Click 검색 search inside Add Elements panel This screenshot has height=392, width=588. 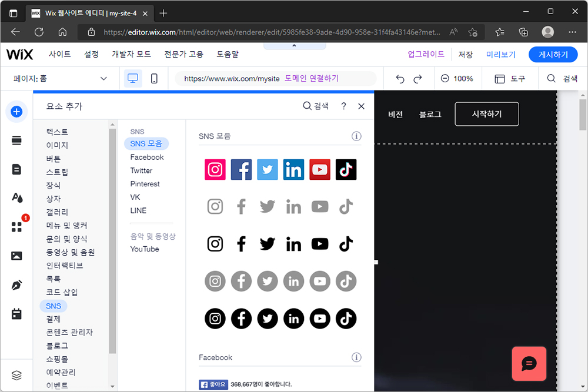click(315, 106)
